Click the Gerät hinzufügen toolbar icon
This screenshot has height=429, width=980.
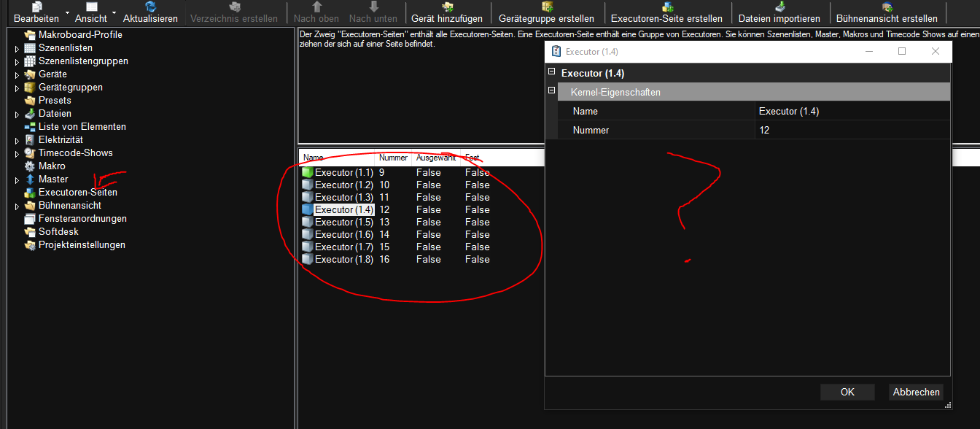pos(447,7)
